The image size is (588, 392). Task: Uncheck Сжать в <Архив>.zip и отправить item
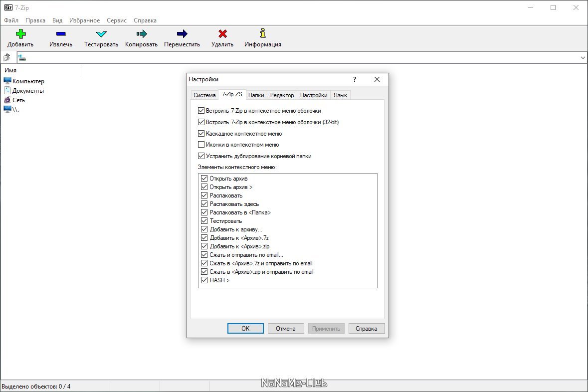pos(204,272)
